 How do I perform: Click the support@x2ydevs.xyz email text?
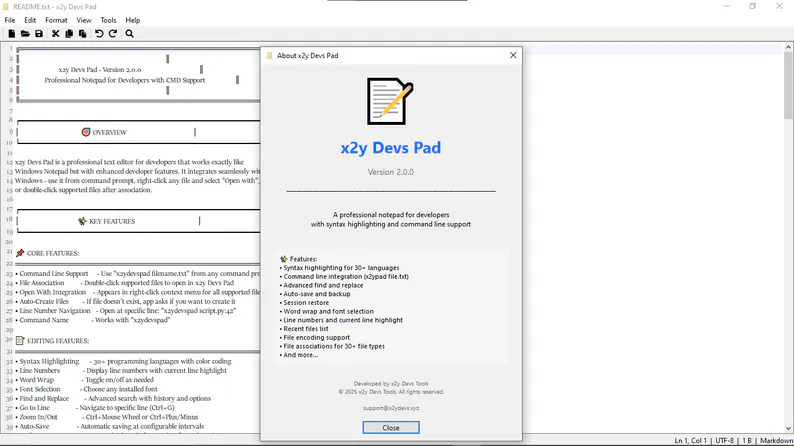tap(391, 408)
